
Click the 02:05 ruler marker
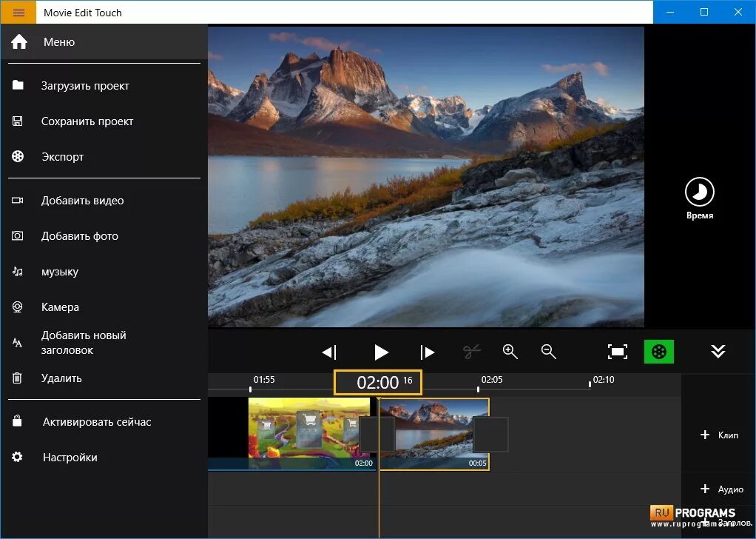(x=492, y=380)
